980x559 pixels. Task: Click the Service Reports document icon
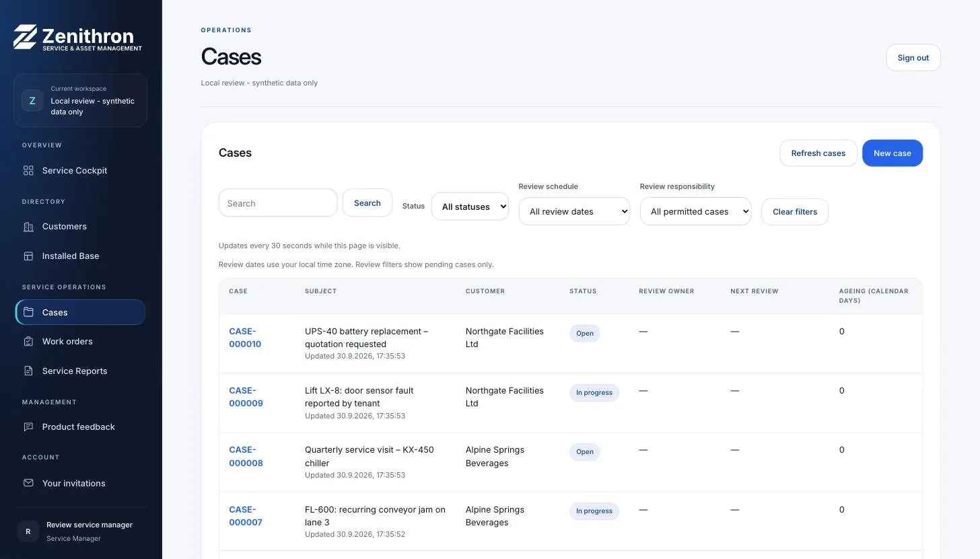28,371
